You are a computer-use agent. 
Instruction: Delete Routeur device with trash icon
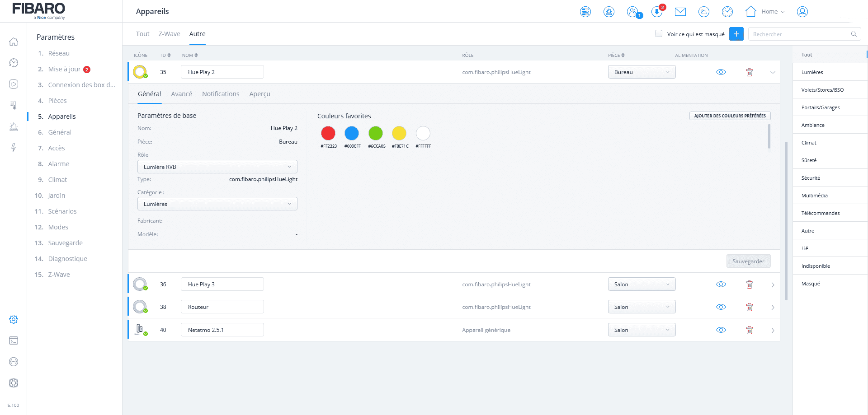coord(749,307)
